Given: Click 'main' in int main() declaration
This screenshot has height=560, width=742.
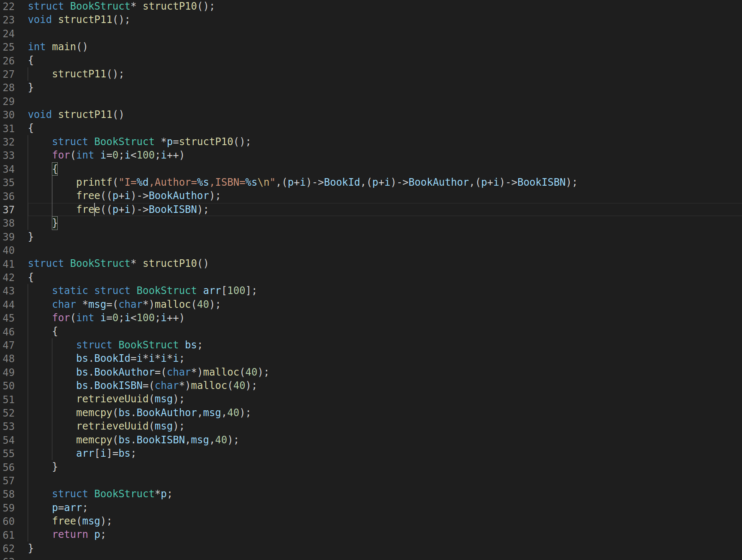Looking at the screenshot, I should click(x=64, y=47).
